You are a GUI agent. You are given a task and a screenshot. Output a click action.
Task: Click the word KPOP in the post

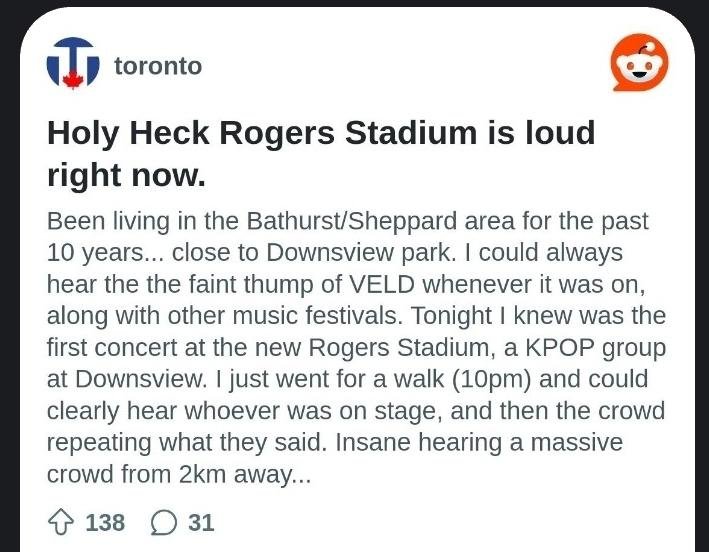click(560, 348)
